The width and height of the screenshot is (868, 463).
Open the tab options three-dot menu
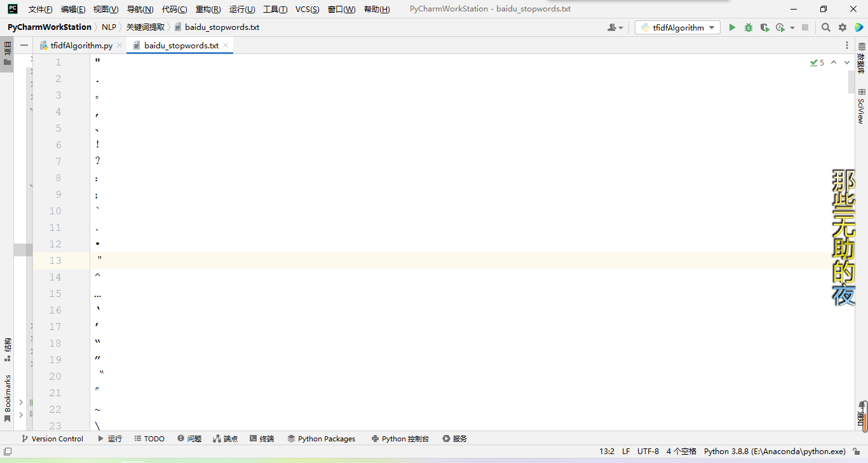click(x=847, y=45)
